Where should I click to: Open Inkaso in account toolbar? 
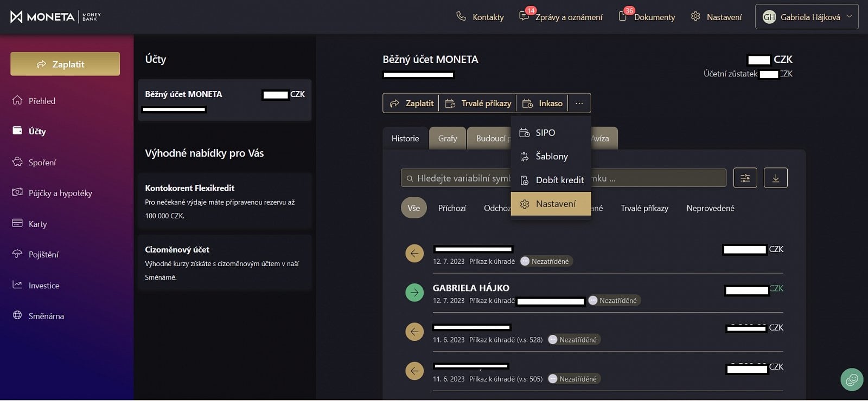pyautogui.click(x=542, y=103)
